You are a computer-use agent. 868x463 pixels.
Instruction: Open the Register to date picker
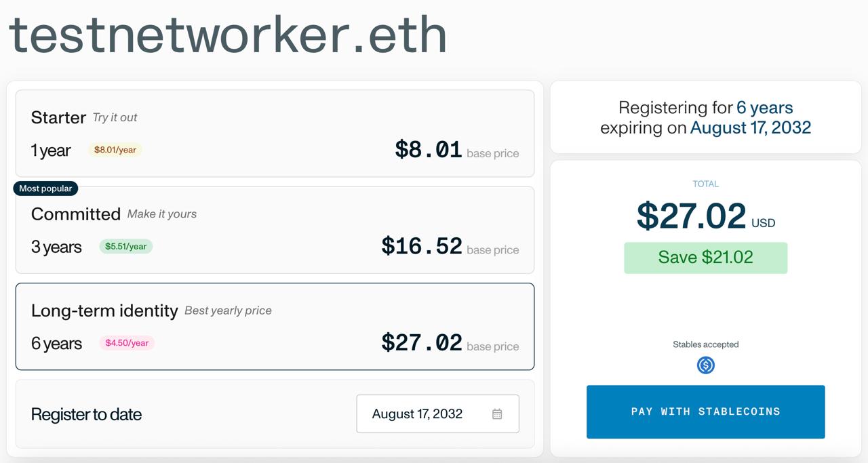tap(437, 414)
